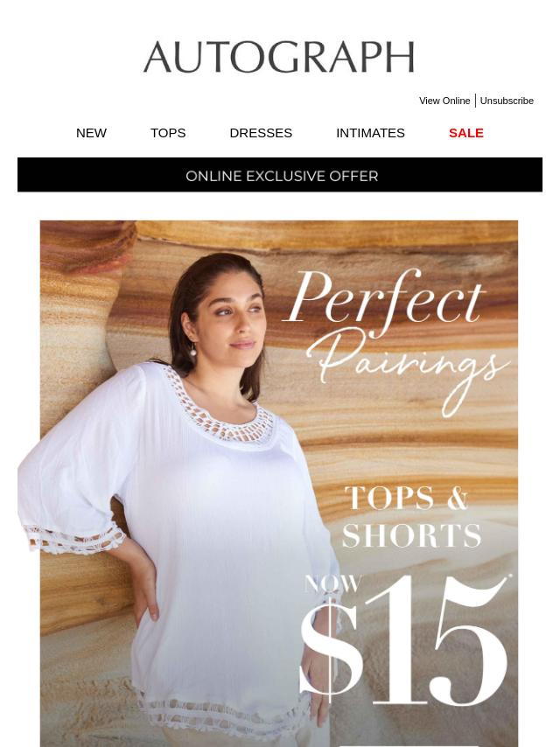Open the red SALE link
Image resolution: width=560 pixels, height=747 pixels.
tap(466, 133)
